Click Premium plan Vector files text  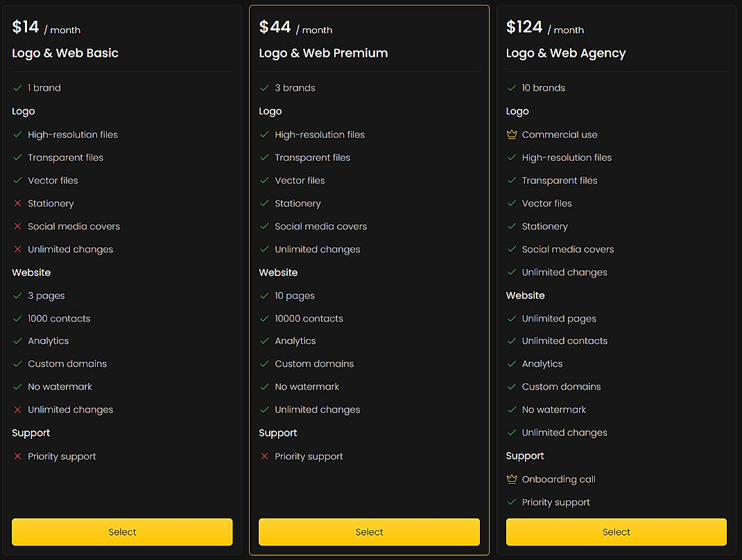300,180
